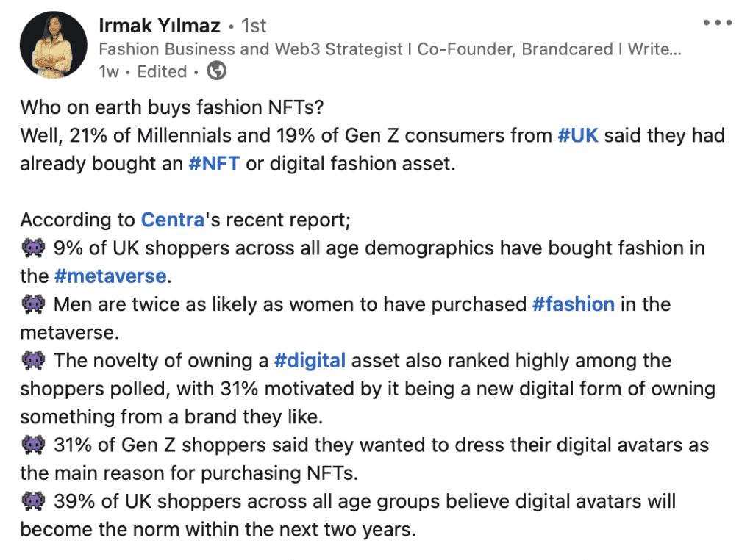753x560 pixels.
Task: Open the #NFT hashtag link
Action: (214, 164)
